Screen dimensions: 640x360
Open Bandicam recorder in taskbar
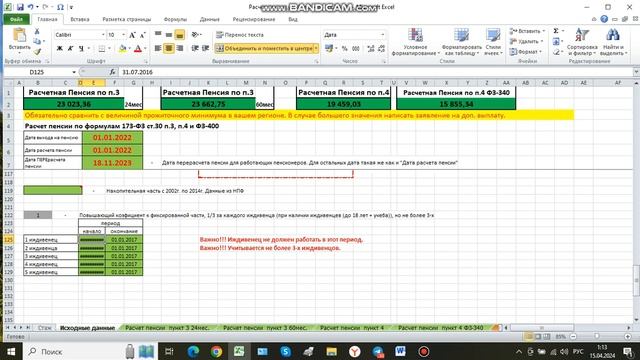click(x=424, y=351)
